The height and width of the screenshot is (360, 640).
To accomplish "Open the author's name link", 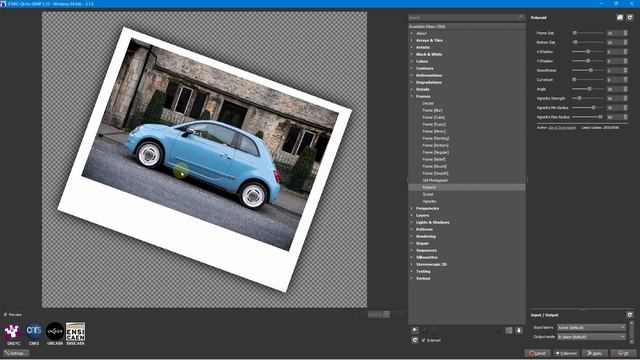I will (x=562, y=127).
